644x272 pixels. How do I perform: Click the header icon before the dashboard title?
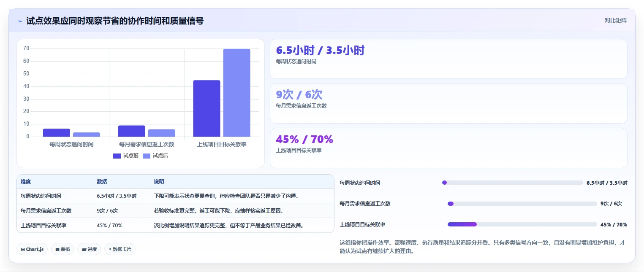[20, 21]
